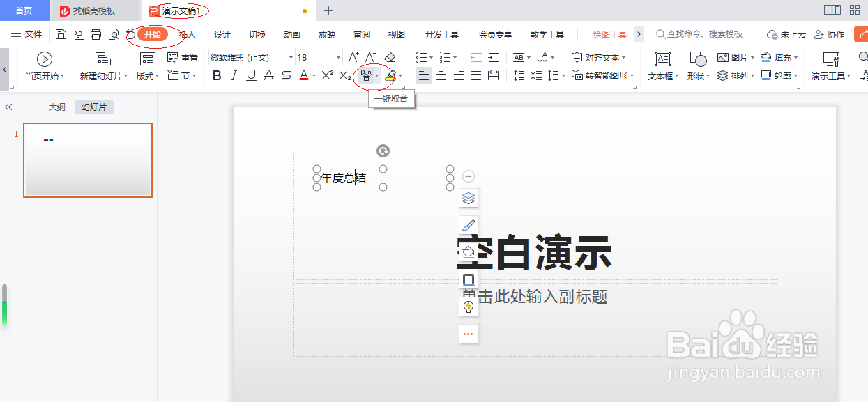Click the 当页开始 play icon
Image resolution: width=868 pixels, height=402 pixels.
pyautogui.click(x=45, y=59)
